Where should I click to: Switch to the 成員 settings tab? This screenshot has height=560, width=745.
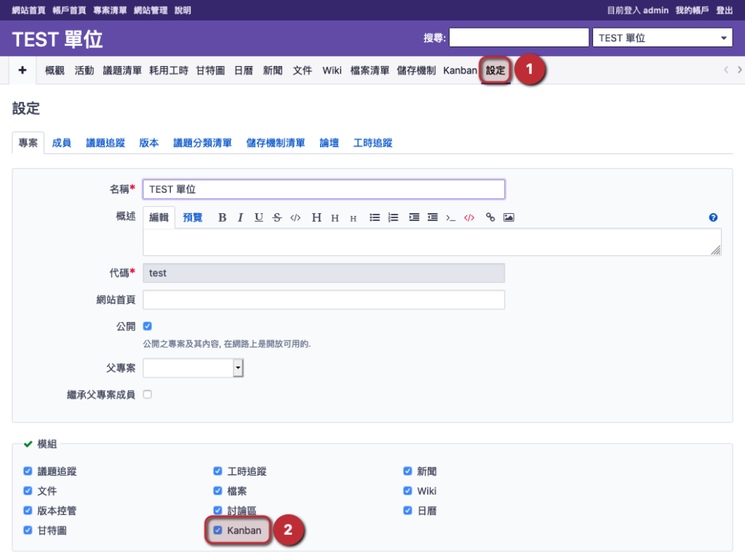61,143
